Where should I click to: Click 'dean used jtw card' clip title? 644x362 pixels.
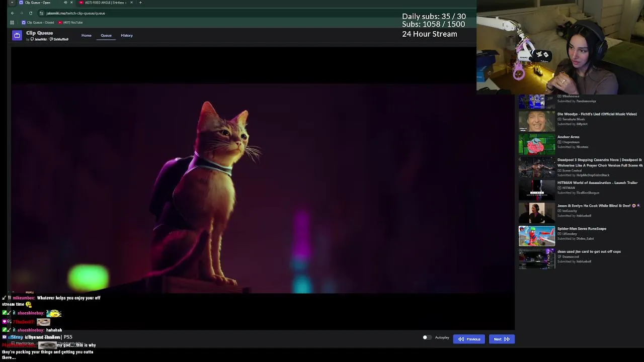[589, 251]
